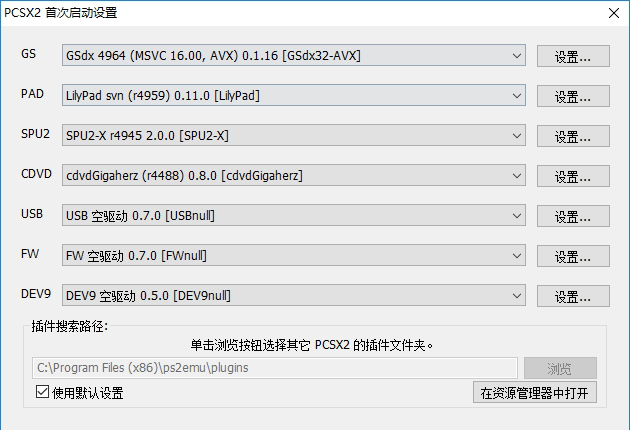Open CDVD plugin 设置 button

pos(573,176)
